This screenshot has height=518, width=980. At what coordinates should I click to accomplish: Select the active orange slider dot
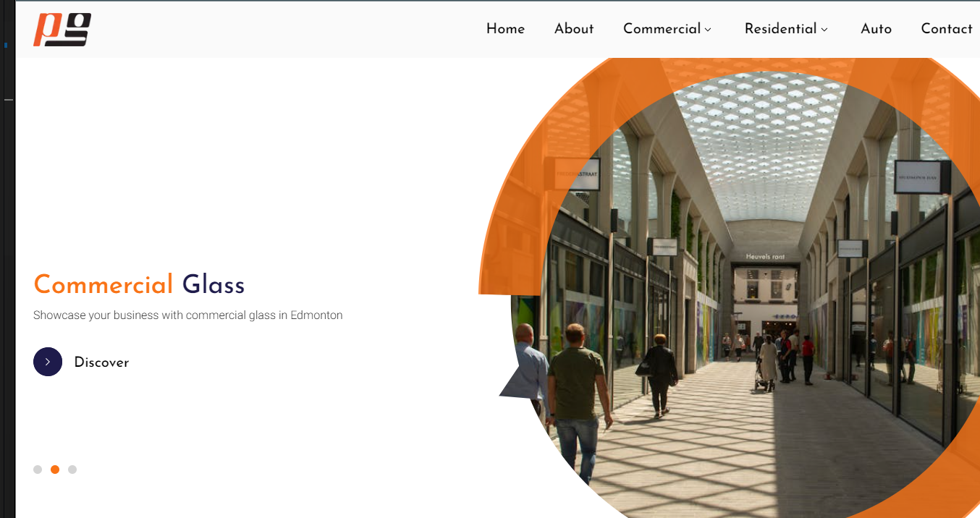tap(55, 470)
